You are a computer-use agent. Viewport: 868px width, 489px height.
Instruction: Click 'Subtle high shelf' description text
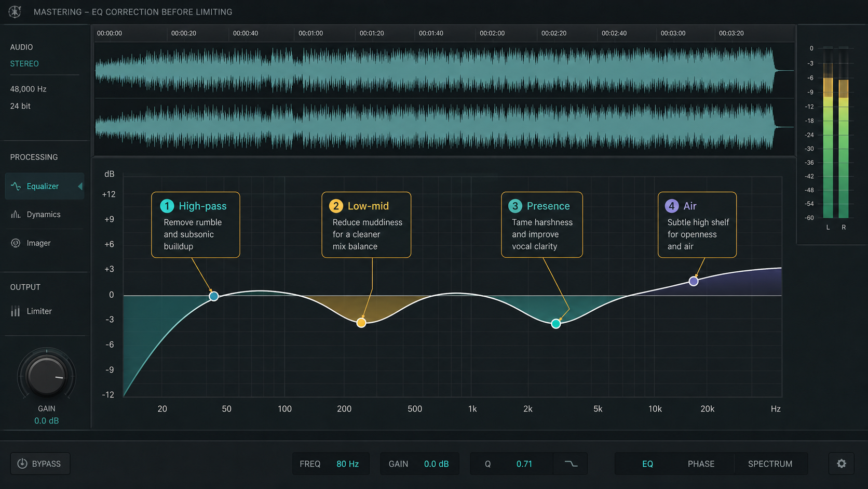click(698, 222)
